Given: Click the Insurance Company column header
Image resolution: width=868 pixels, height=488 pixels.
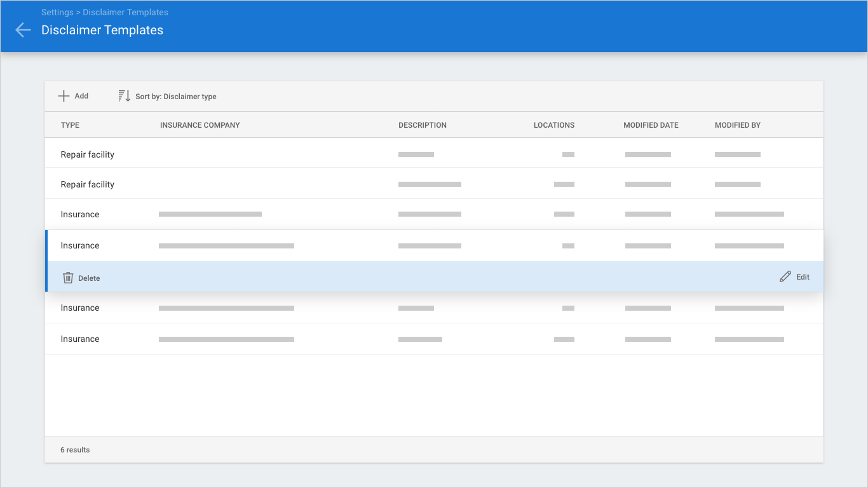Looking at the screenshot, I should 200,125.
